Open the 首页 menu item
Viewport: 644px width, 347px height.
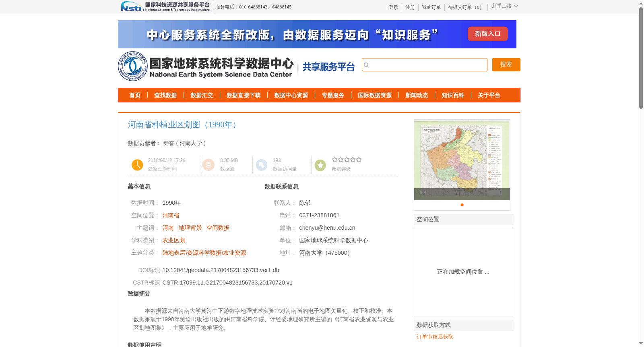coord(135,96)
